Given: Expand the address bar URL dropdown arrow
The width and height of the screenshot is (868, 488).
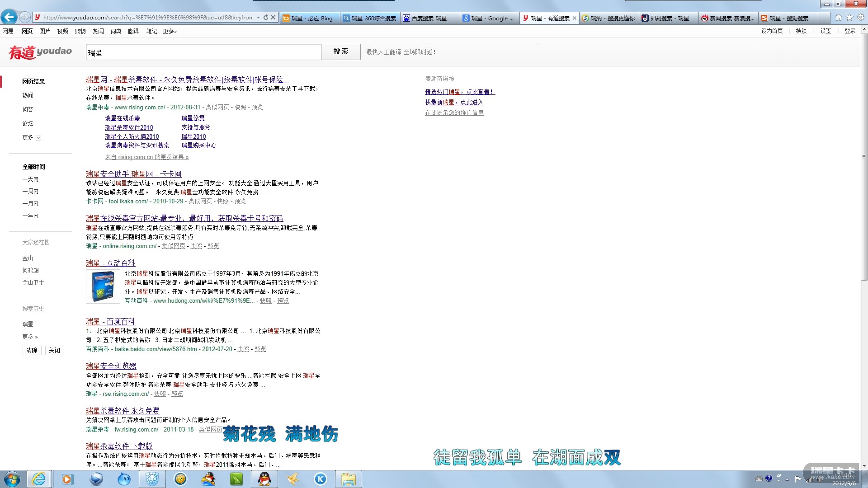Looking at the screenshot, I should (258, 18).
